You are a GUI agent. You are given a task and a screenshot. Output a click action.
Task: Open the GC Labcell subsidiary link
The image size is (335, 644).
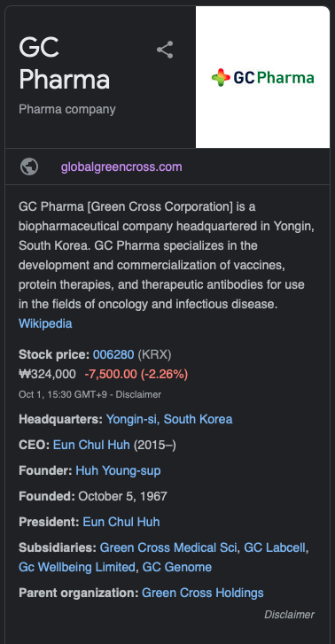[x=276, y=548]
